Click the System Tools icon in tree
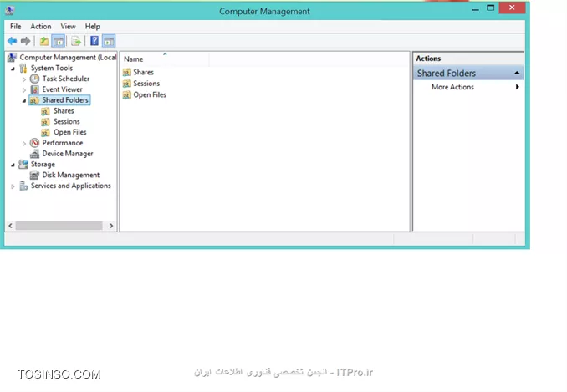Screen dimensions: 567x392 23,68
